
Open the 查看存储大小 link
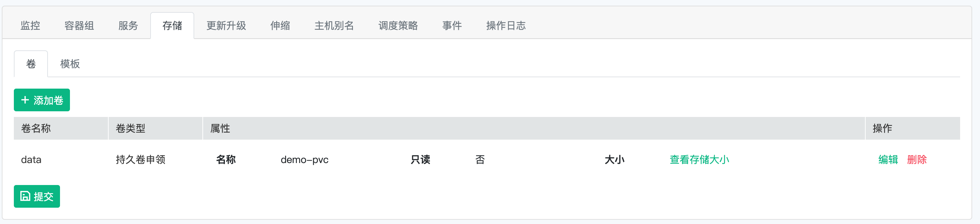point(699,159)
